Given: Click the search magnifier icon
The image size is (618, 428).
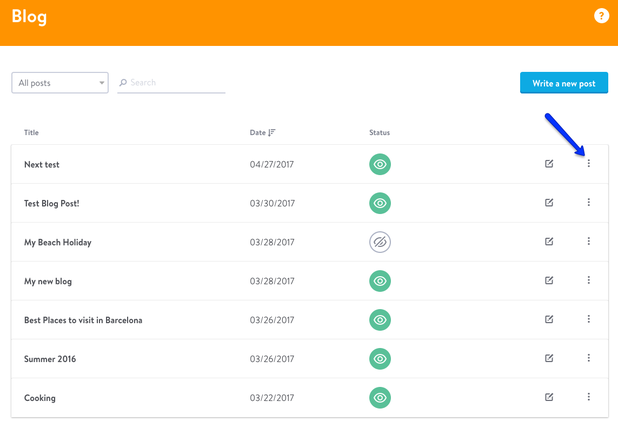Looking at the screenshot, I should click(x=123, y=82).
